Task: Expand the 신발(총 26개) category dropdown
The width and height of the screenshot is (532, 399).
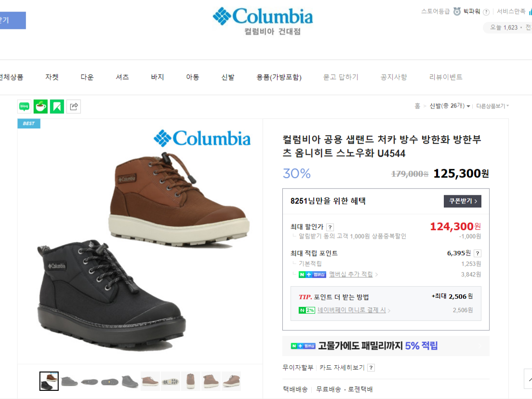Action: coord(450,106)
